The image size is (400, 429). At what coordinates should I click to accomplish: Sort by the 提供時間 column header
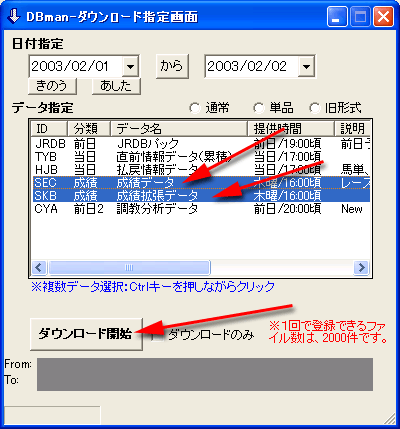pos(291,129)
